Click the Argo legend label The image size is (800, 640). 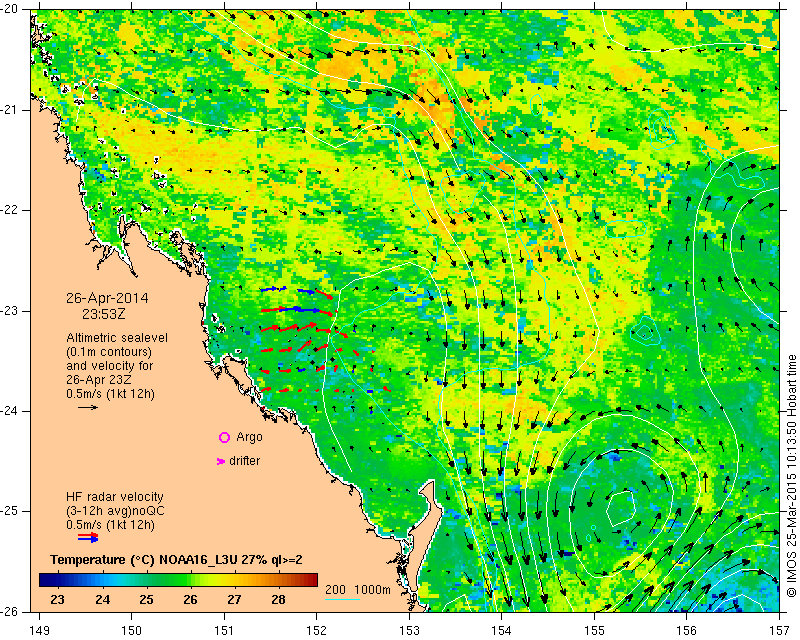pyautogui.click(x=249, y=437)
